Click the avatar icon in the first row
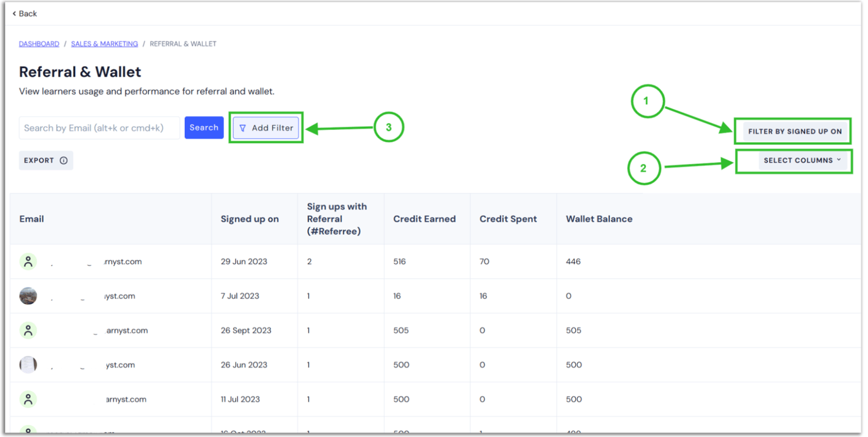This screenshot has width=868, height=437. pyautogui.click(x=28, y=261)
